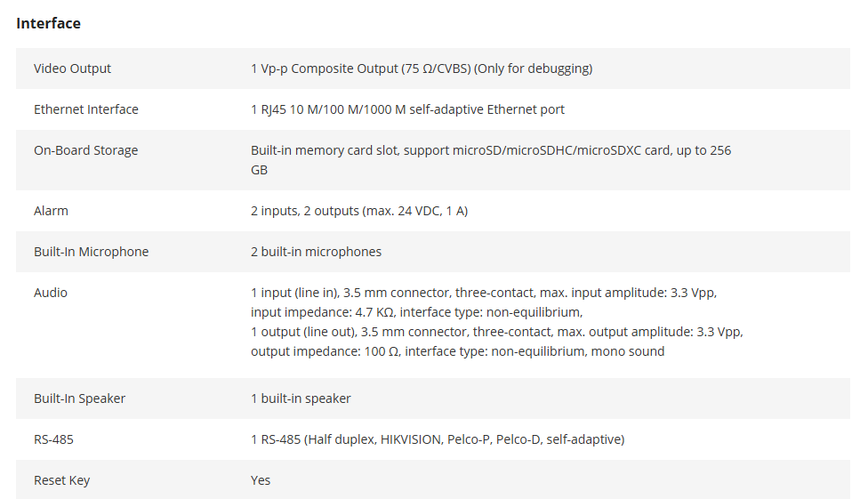Click the RJ45 self-adaptive Ethernet port value
Viewport: 868px width, 499px height.
click(x=407, y=109)
